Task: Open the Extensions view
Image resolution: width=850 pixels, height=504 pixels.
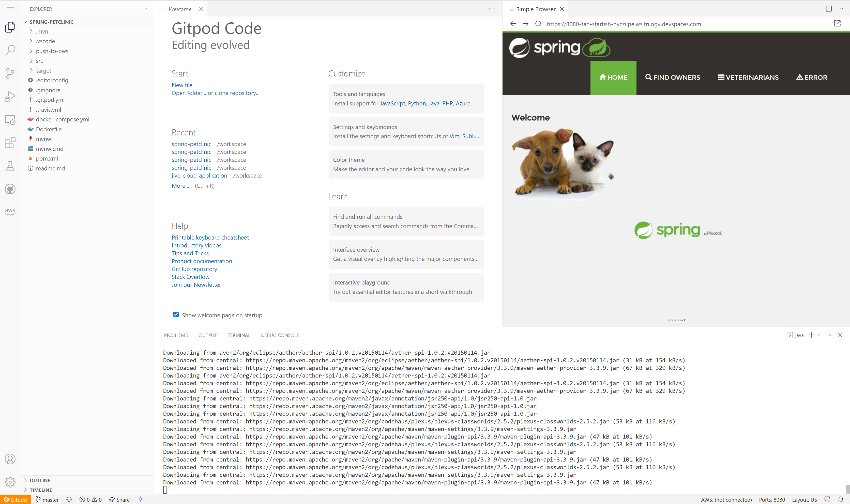Action: point(10,143)
